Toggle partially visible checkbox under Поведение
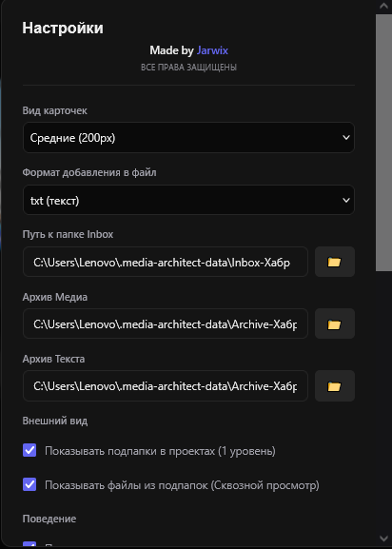 coord(29,544)
